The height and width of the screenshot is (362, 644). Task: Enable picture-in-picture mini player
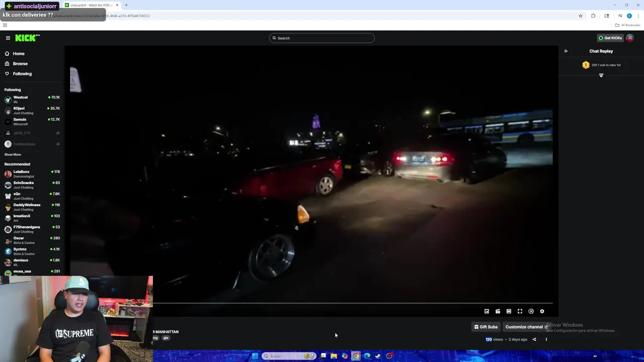point(487,311)
